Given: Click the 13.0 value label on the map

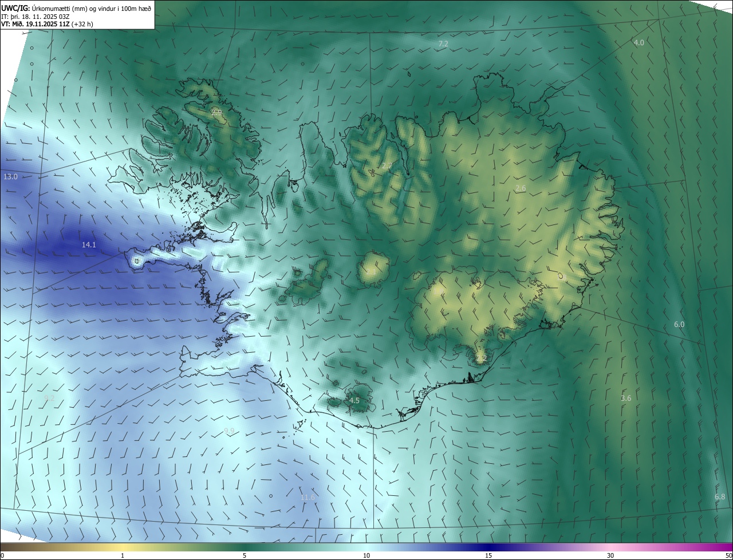Looking at the screenshot, I should pyautogui.click(x=11, y=176).
